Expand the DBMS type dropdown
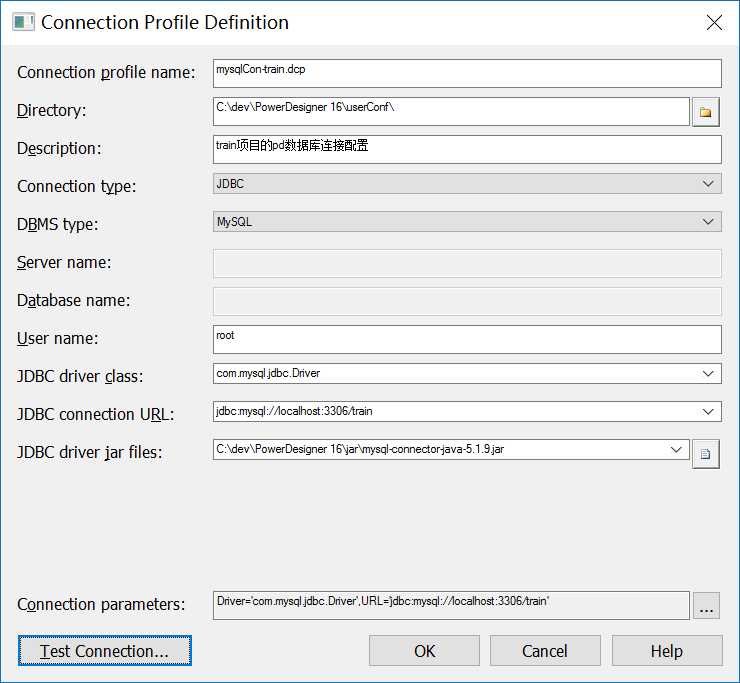Image resolution: width=740 pixels, height=683 pixels. coord(707,222)
